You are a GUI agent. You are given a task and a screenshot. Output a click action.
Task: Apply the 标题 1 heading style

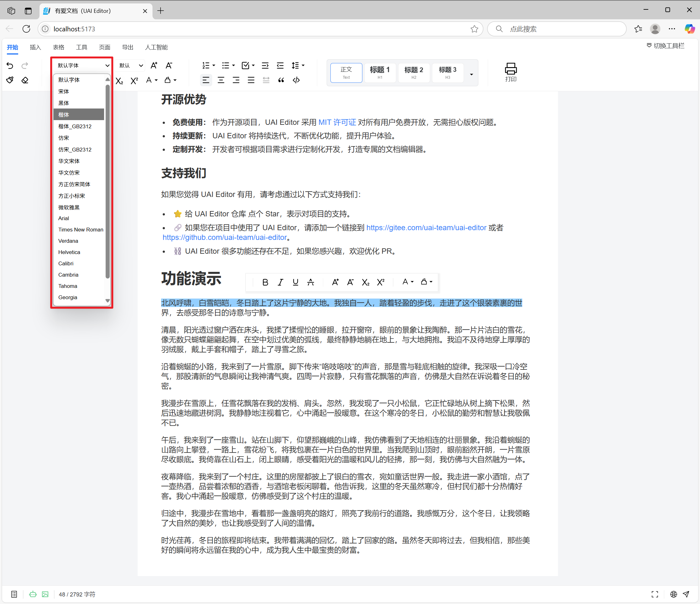[x=380, y=73]
